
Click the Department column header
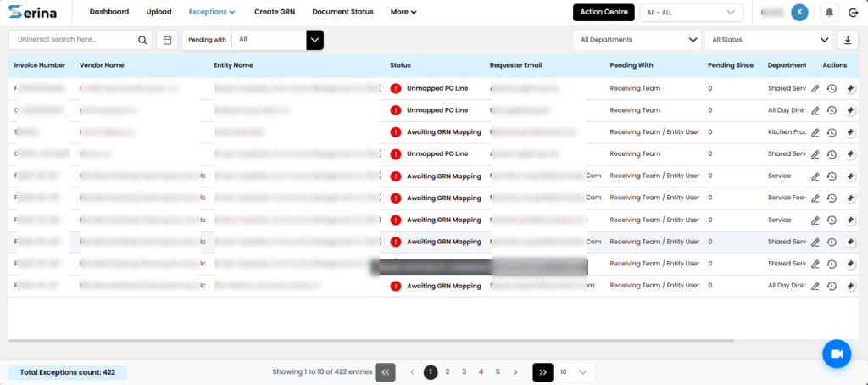coord(787,65)
